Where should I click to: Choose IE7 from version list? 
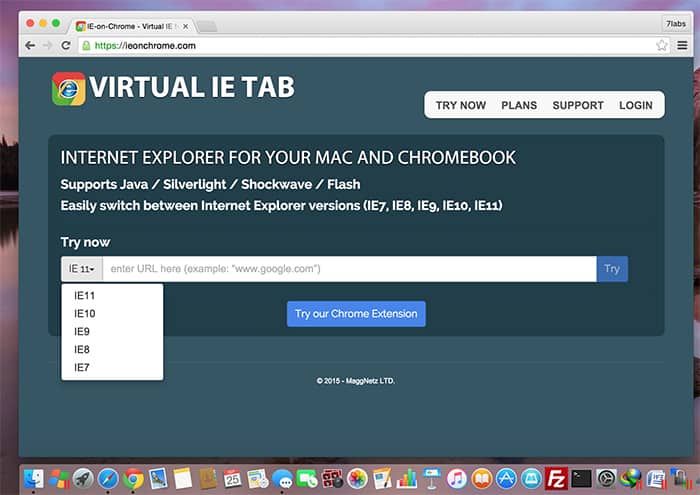pyautogui.click(x=112, y=367)
